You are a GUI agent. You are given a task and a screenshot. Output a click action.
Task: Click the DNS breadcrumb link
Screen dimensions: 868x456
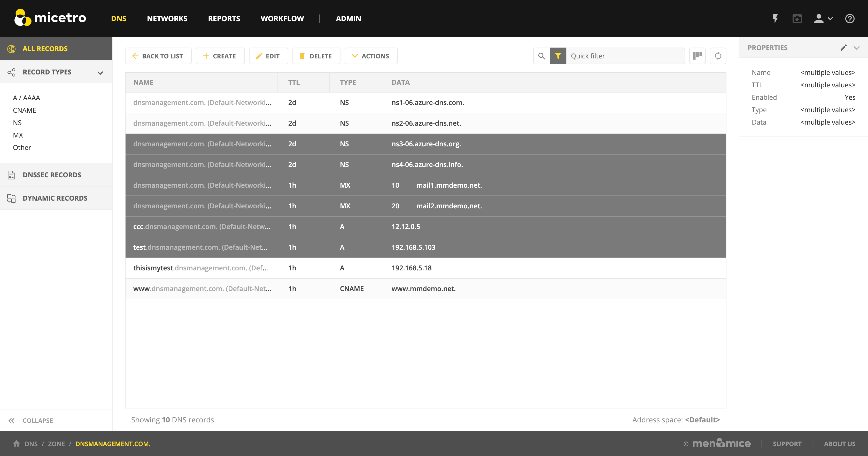pos(31,444)
